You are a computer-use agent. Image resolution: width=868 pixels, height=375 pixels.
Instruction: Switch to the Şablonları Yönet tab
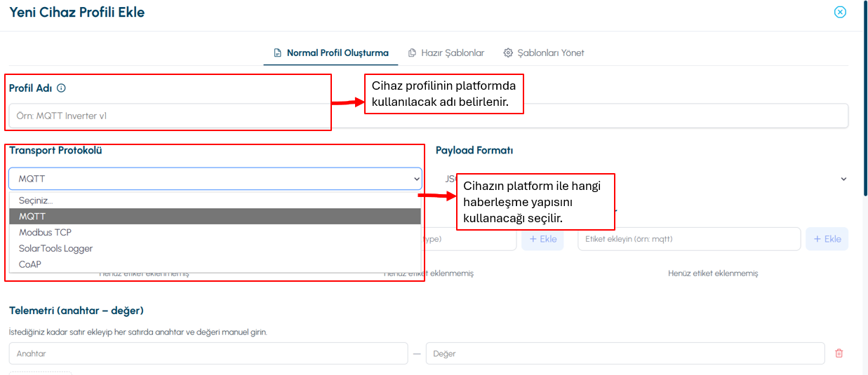click(x=544, y=53)
